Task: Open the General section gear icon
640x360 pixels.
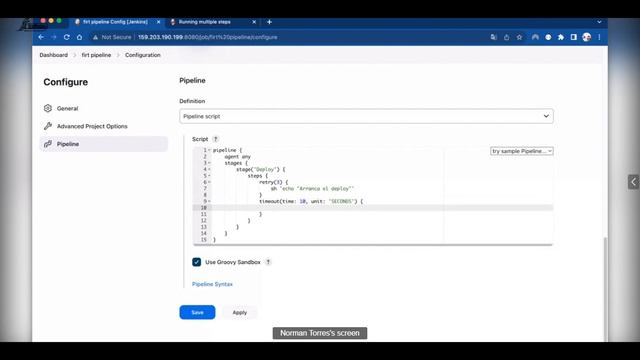Action: (48, 108)
